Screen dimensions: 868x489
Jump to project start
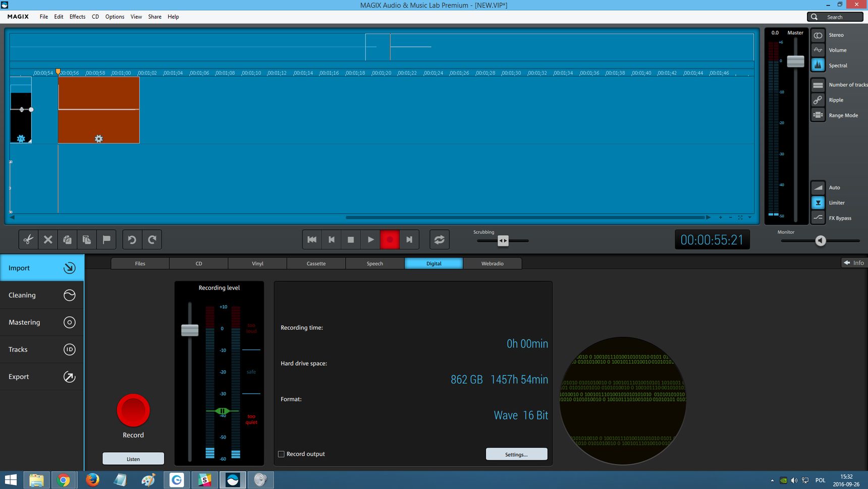(312, 239)
